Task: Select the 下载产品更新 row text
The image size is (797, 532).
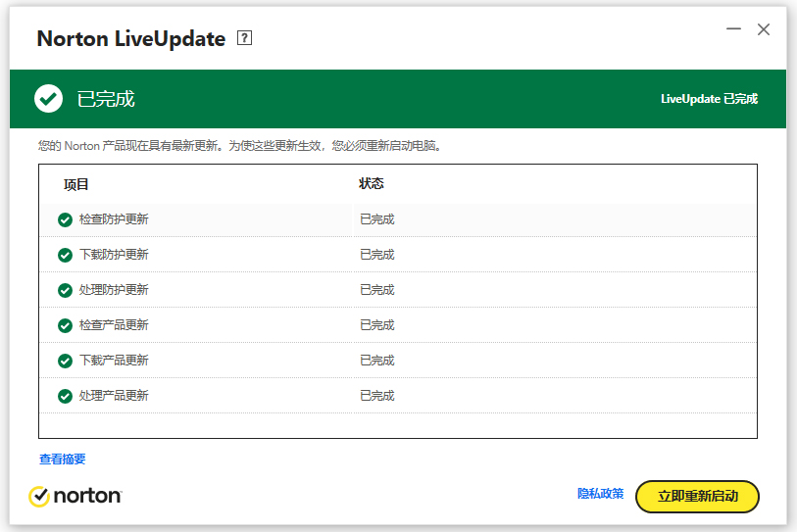Action: click(114, 361)
